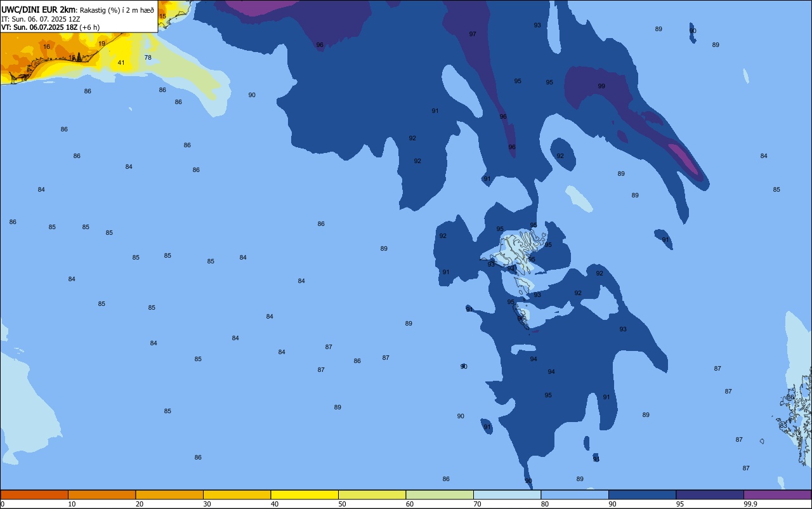
Task: Pick the yellow-green 50–60 legend swatch
Action: point(372,495)
